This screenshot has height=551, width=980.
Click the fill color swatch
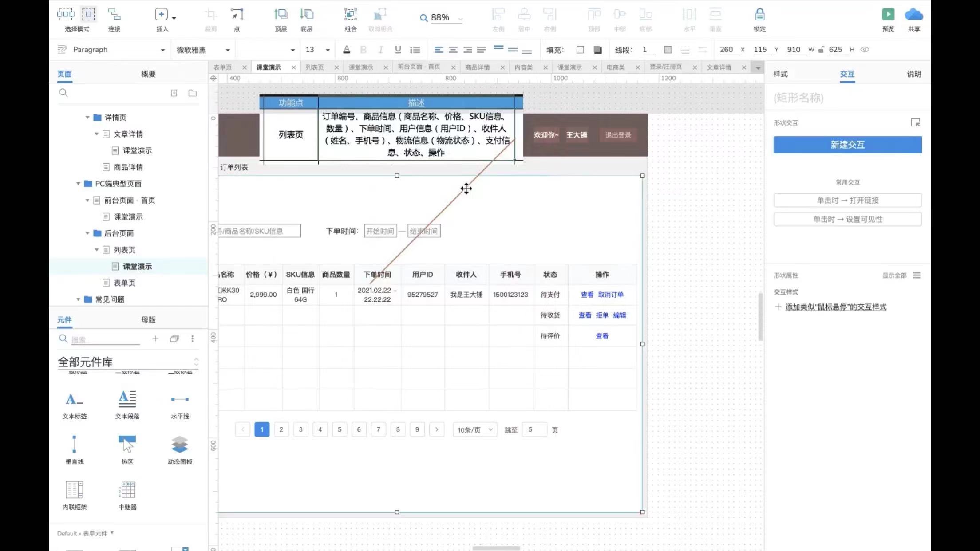[x=580, y=50]
